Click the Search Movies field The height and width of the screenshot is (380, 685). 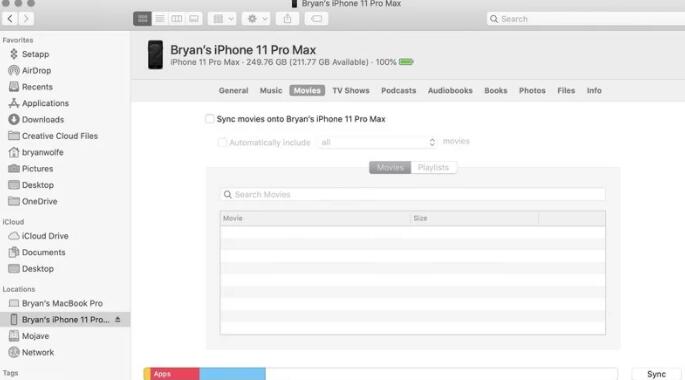tap(413, 194)
